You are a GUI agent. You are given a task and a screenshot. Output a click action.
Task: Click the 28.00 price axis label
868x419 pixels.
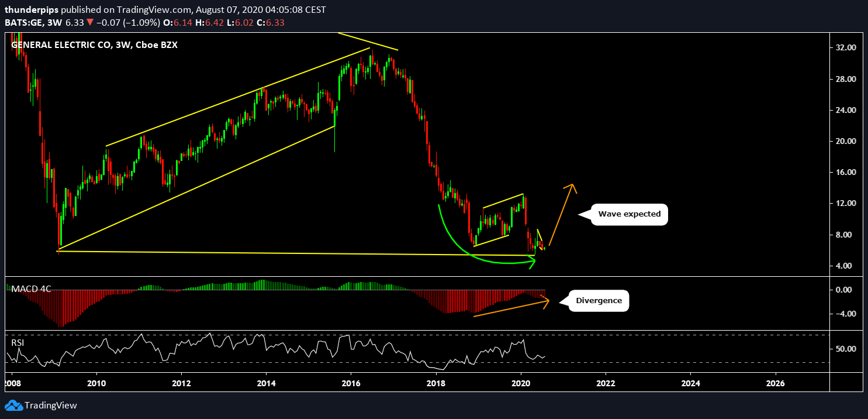coord(846,79)
